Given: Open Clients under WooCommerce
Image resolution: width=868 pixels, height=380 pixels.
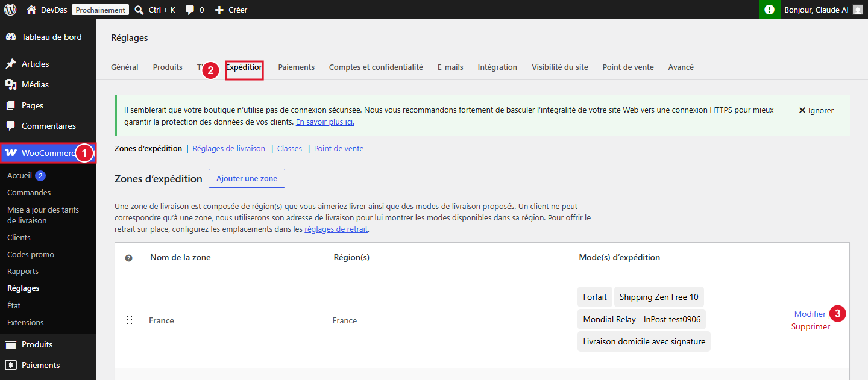Looking at the screenshot, I should tap(19, 238).
